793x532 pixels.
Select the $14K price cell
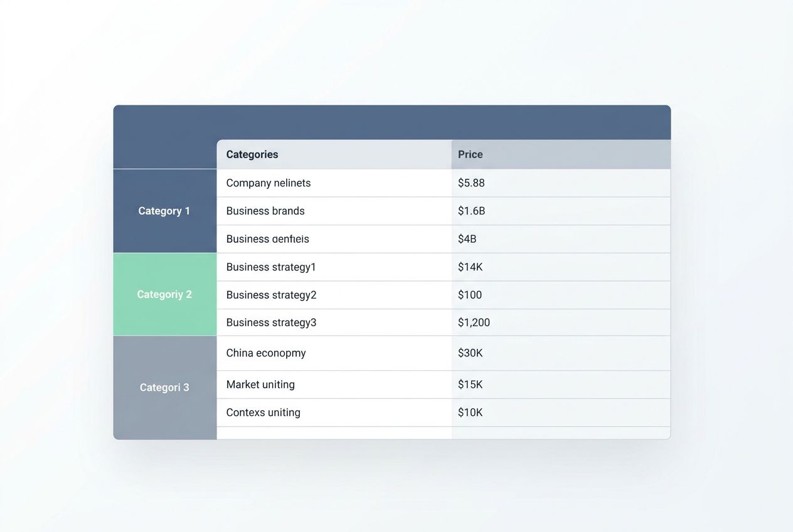[470, 267]
